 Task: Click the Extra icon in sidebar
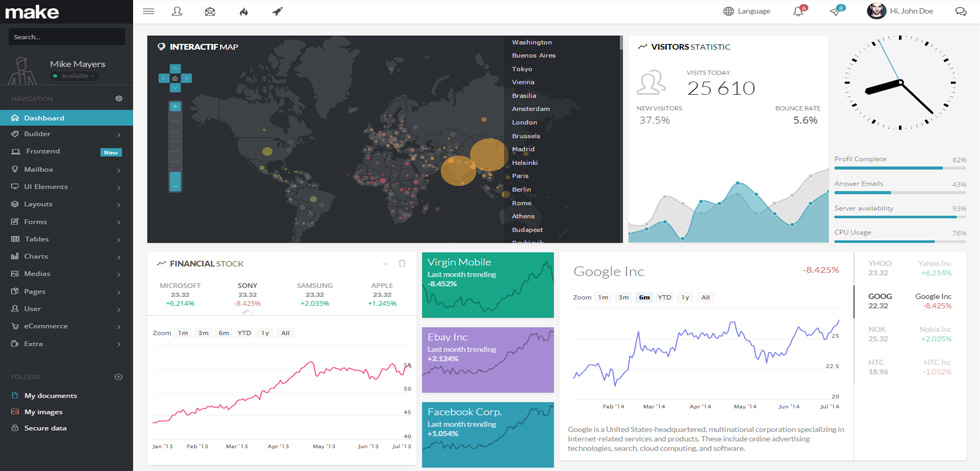(x=15, y=344)
